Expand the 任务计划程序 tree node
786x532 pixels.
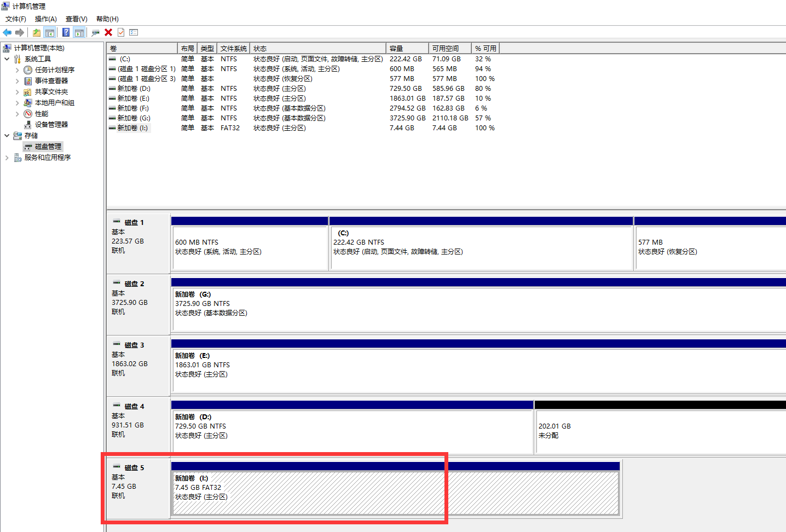pyautogui.click(x=17, y=70)
